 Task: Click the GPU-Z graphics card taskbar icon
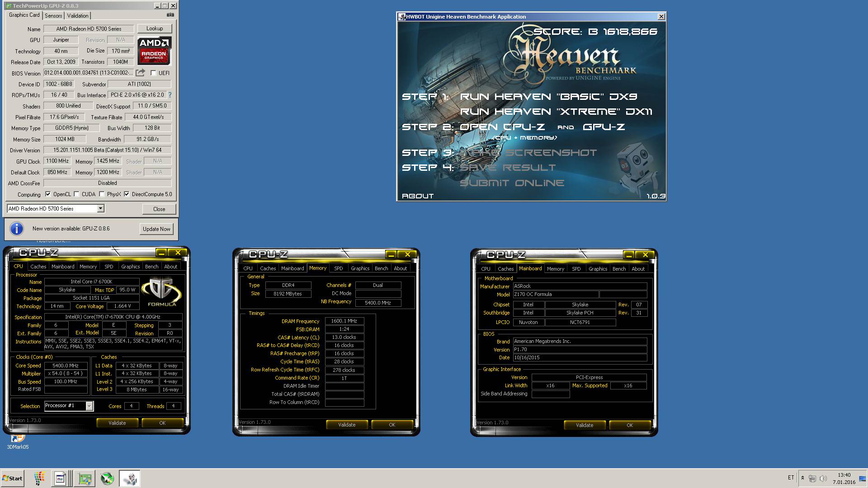(x=84, y=479)
